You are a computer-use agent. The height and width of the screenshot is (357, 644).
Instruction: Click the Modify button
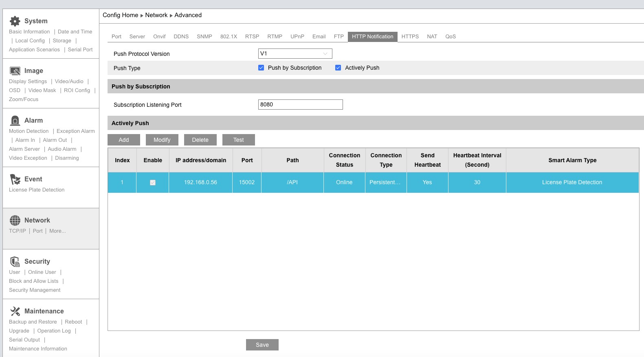click(x=162, y=140)
